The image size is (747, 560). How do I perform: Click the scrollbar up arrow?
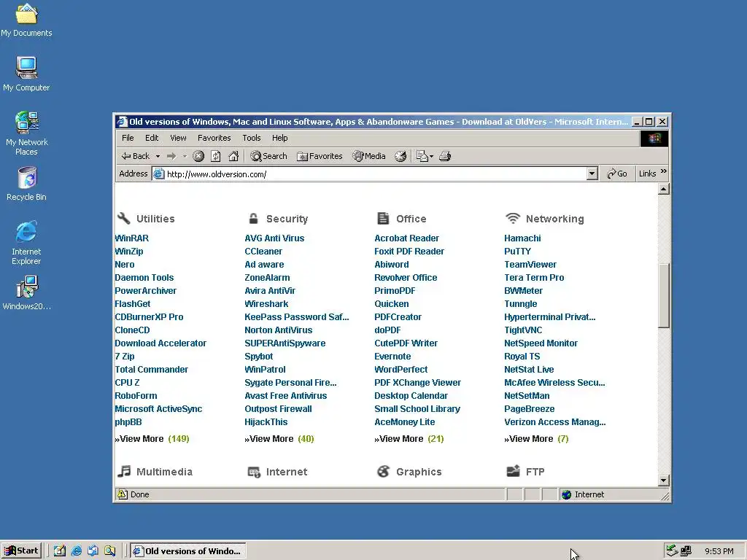pos(664,190)
